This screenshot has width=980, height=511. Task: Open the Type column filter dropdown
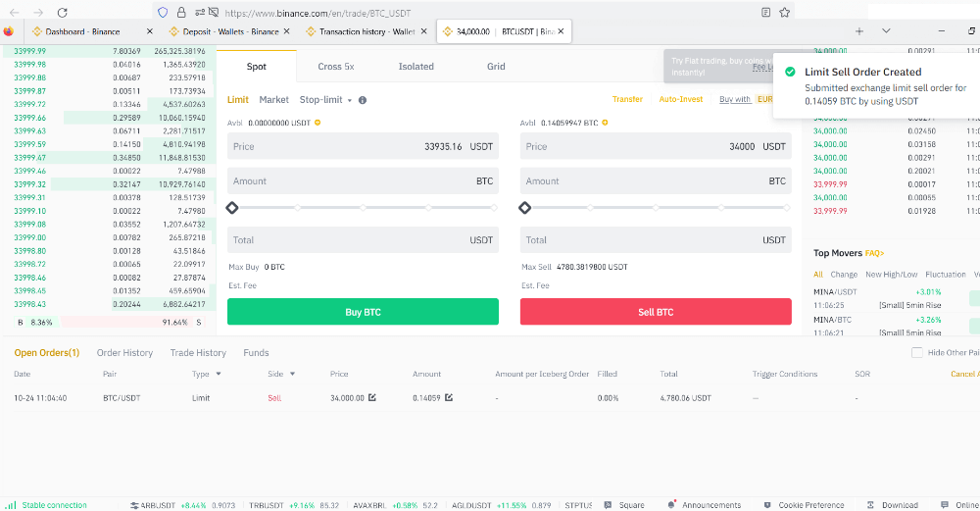tap(219, 374)
